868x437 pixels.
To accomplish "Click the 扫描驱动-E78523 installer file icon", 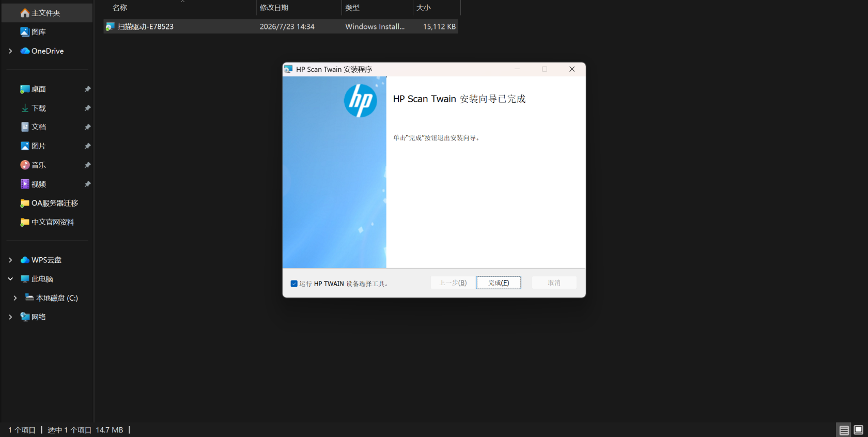I will [x=110, y=27].
